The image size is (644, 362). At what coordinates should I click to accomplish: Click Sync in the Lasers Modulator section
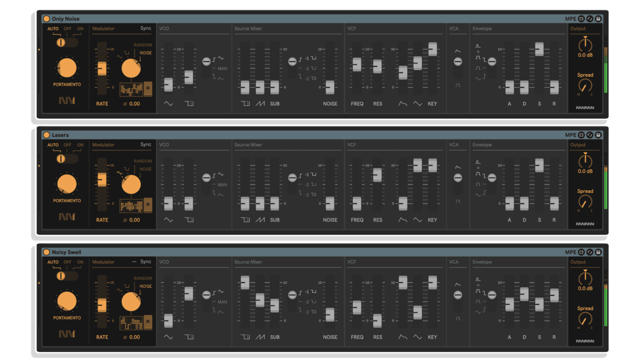click(145, 145)
